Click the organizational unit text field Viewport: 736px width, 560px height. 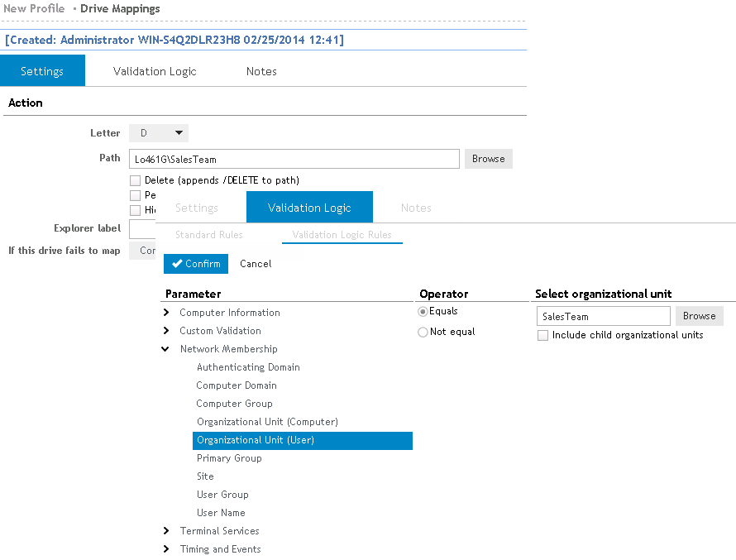[603, 316]
